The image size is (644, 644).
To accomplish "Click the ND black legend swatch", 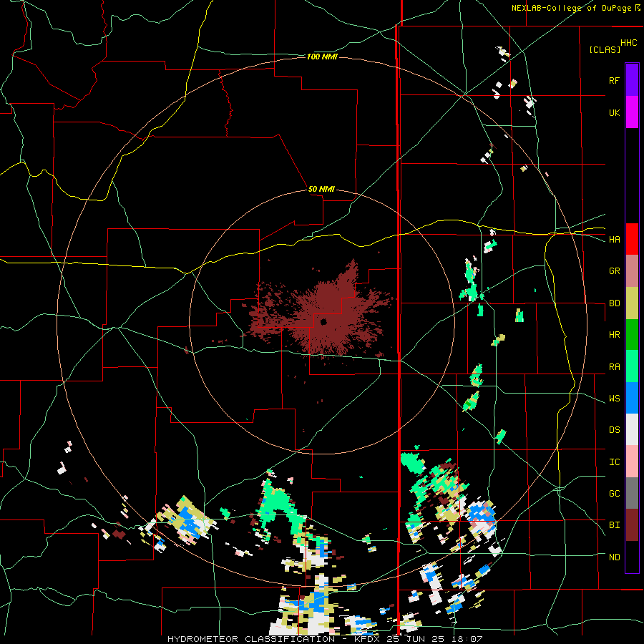I will [x=632, y=557].
